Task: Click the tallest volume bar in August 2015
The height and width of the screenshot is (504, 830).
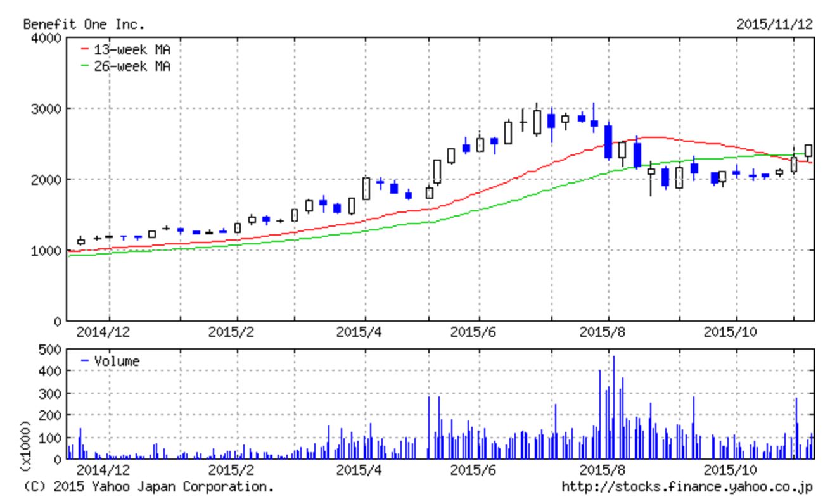Action: (x=613, y=407)
